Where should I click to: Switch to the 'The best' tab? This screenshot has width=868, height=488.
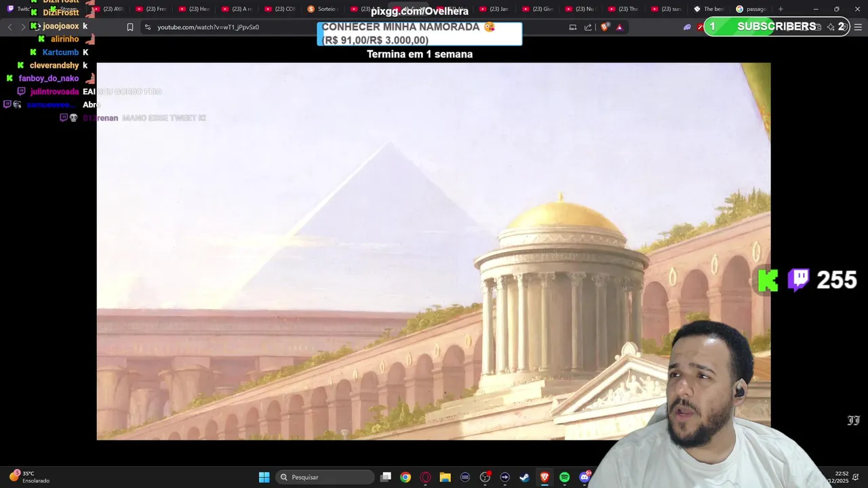pyautogui.click(x=709, y=9)
